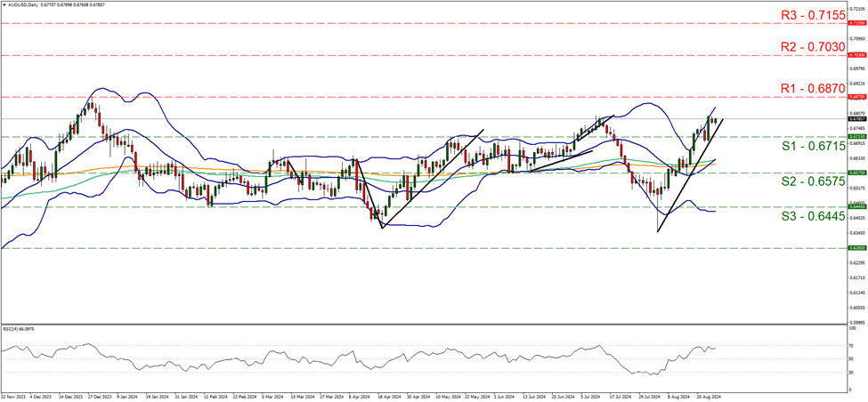This screenshot has height=402, width=868.
Task: Click the R1 - 0.6870 resistance label
Action: (813, 88)
